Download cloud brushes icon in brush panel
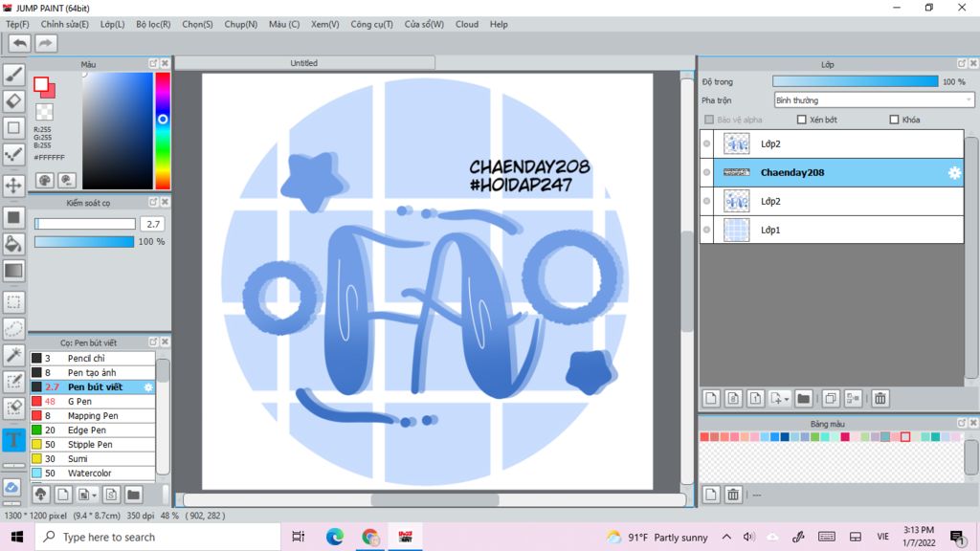Viewport: 980px width, 551px height. [40, 495]
